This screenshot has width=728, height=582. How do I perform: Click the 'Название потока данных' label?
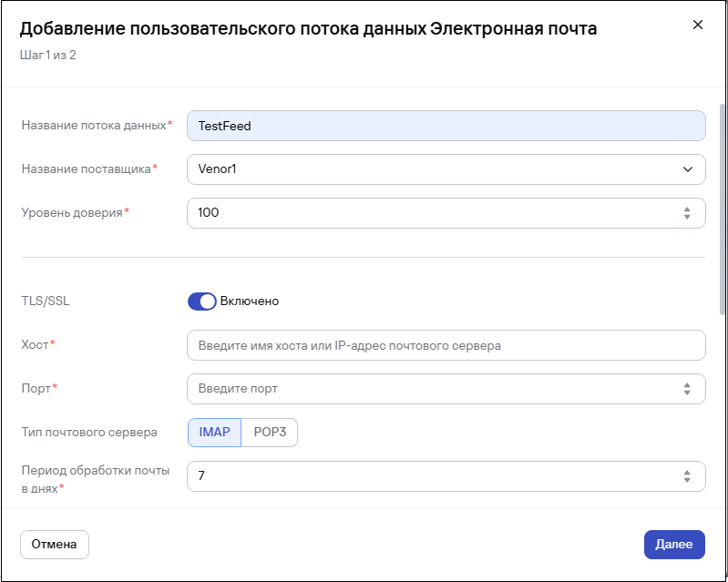94,126
